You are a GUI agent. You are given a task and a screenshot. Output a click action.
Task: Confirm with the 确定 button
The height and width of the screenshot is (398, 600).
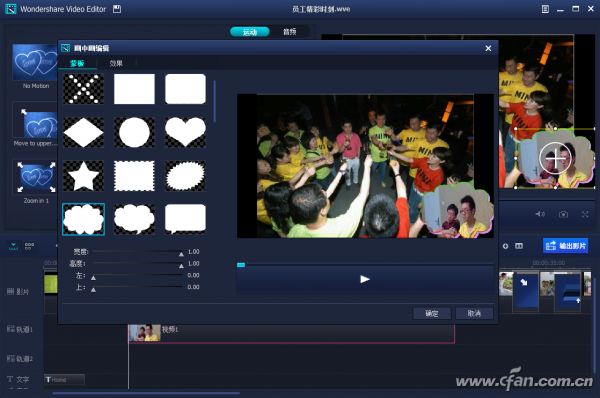[x=432, y=313]
